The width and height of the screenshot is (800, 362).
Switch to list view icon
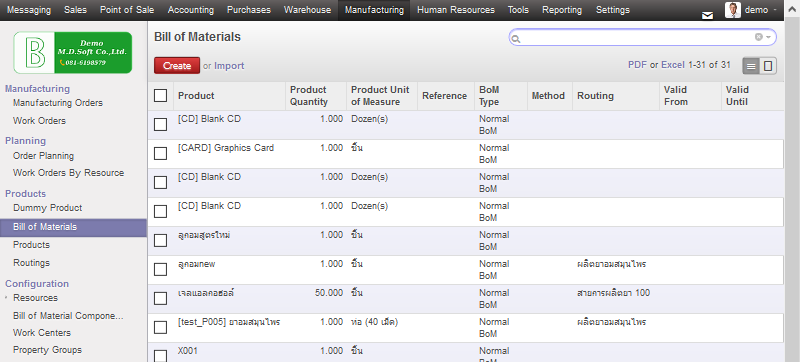751,66
